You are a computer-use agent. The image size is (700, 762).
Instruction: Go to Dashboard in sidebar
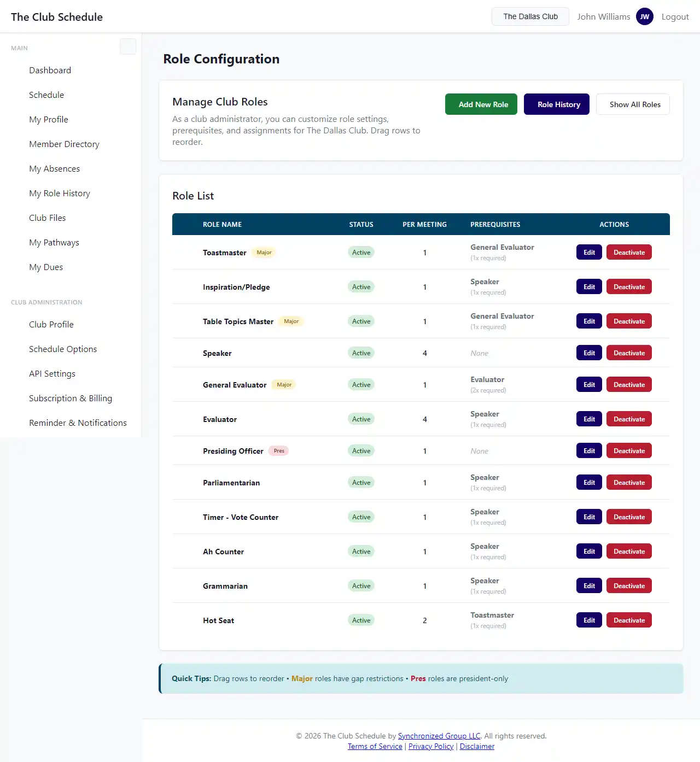pos(50,71)
